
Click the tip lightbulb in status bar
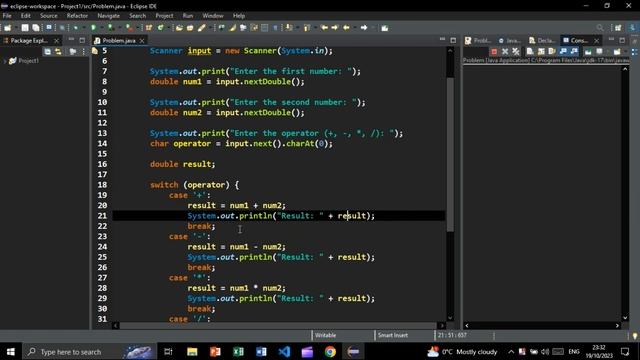[635, 336]
